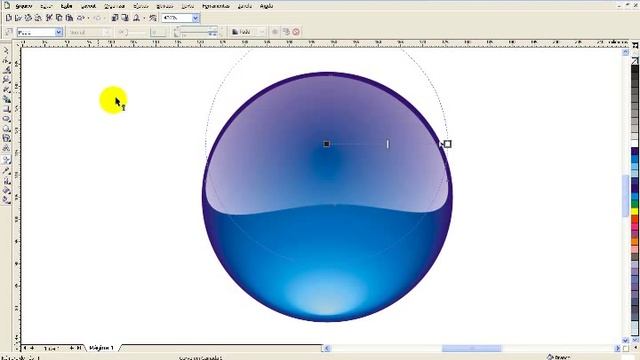Click the Import icon in toolbar
Image resolution: width=640 pixels, height=360 pixels.
click(x=115, y=18)
